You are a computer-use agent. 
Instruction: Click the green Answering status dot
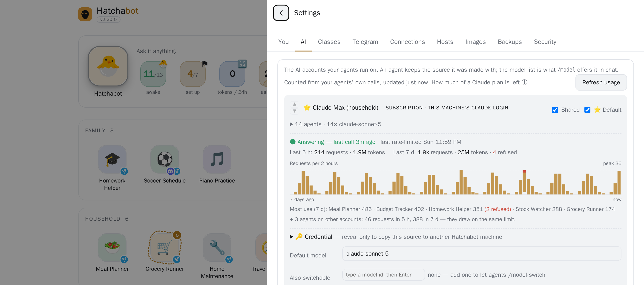pyautogui.click(x=293, y=142)
